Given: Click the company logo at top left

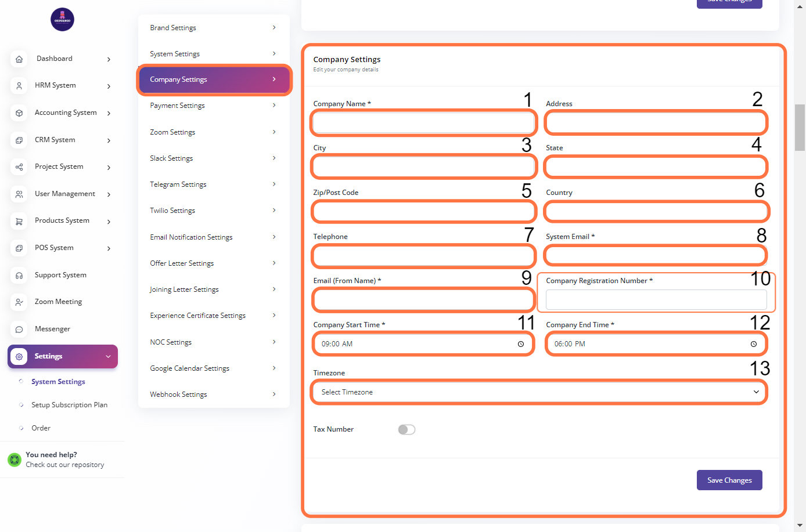Looking at the screenshot, I should point(62,20).
